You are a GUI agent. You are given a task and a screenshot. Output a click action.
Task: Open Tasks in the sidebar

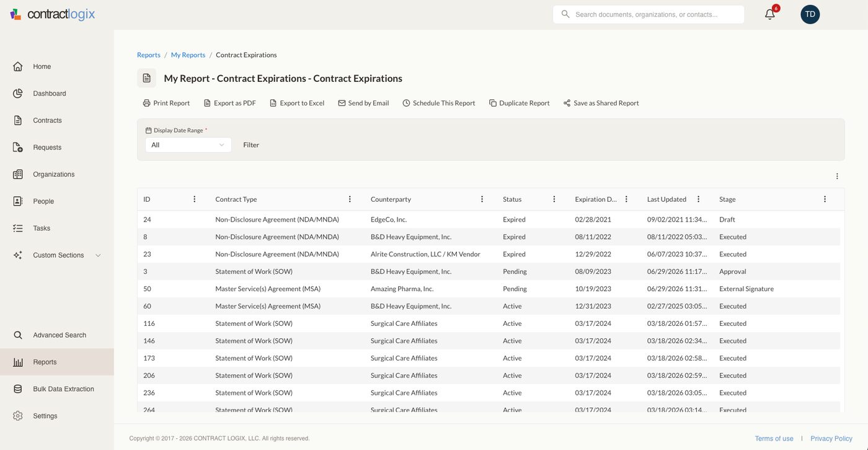pyautogui.click(x=42, y=228)
